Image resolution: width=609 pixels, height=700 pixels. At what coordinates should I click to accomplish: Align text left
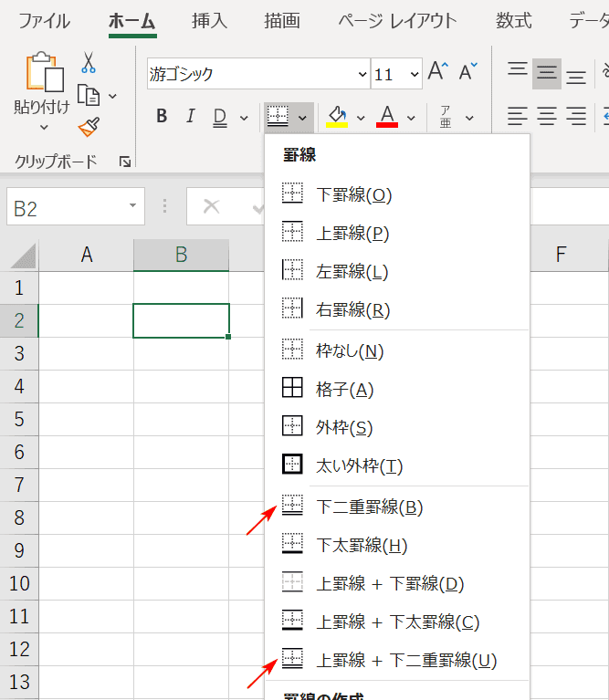coord(518,116)
